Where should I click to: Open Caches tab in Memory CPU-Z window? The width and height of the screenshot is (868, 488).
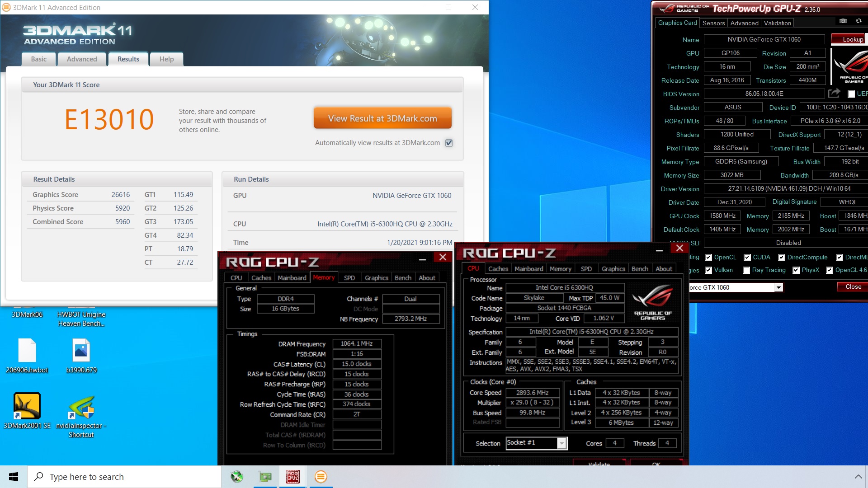[x=261, y=278]
